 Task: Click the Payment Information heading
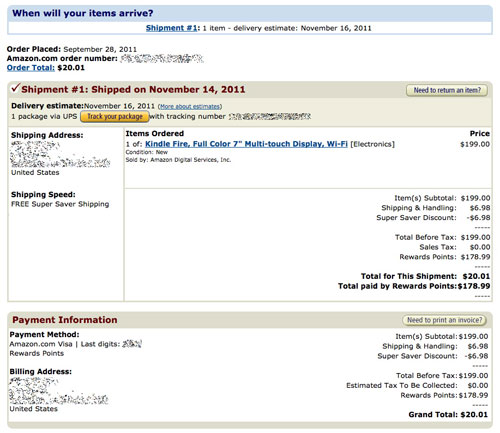(x=65, y=320)
